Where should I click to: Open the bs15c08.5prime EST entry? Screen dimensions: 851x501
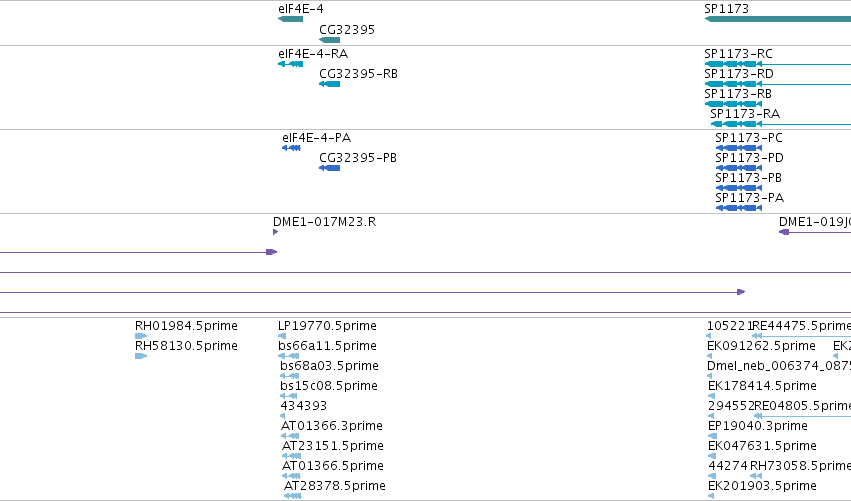(x=329, y=386)
